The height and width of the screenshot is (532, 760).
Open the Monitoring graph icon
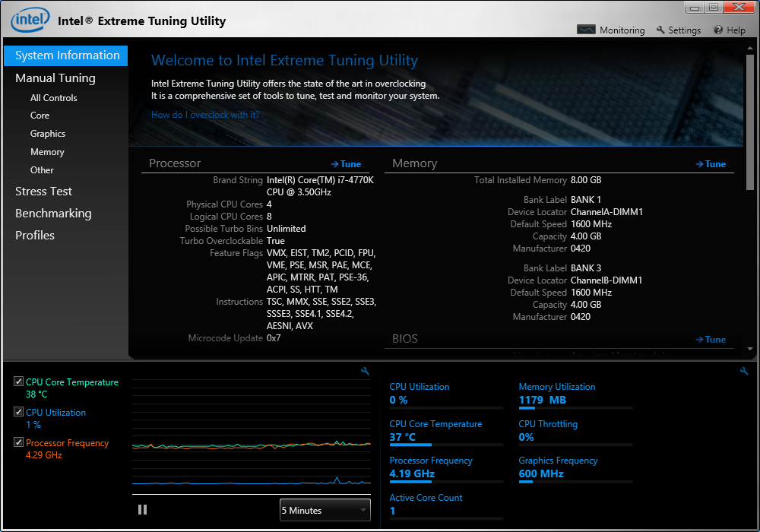(x=586, y=30)
